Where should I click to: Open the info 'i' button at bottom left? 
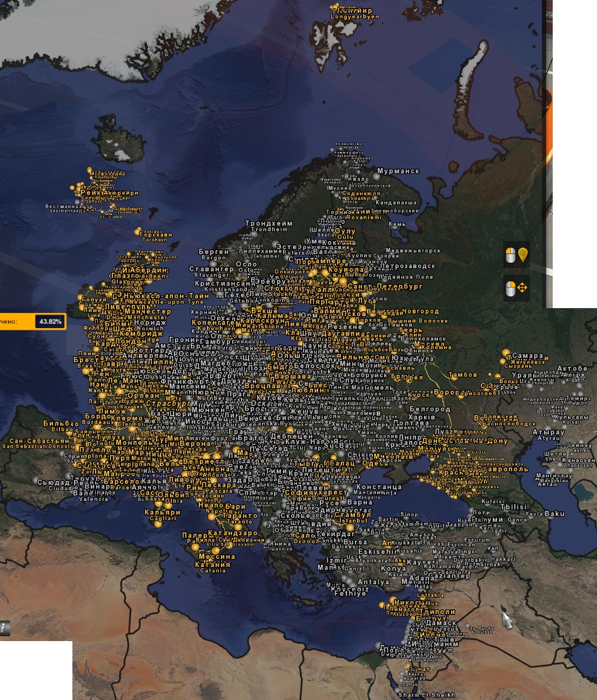(4, 628)
